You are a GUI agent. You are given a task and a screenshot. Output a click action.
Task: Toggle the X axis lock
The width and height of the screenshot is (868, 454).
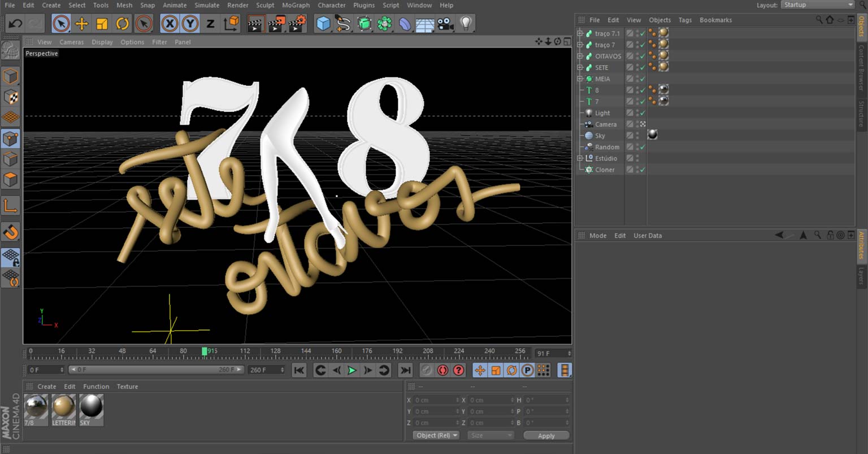(170, 24)
